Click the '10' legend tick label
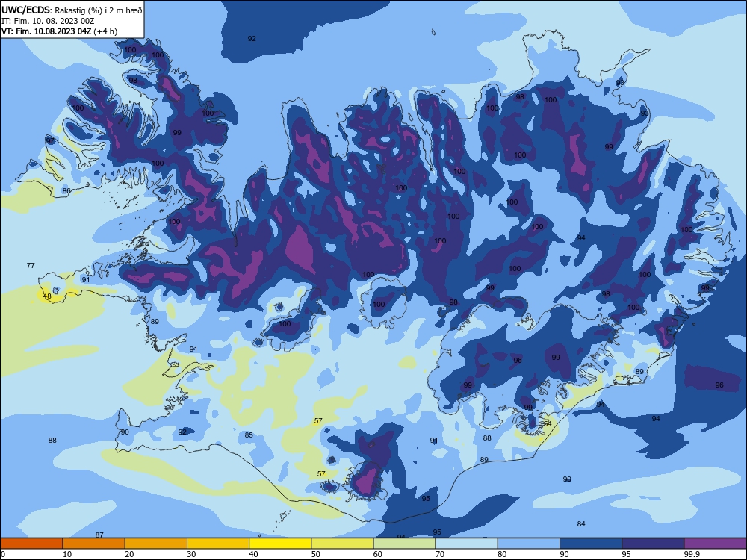This screenshot has width=747, height=560. click(68, 554)
